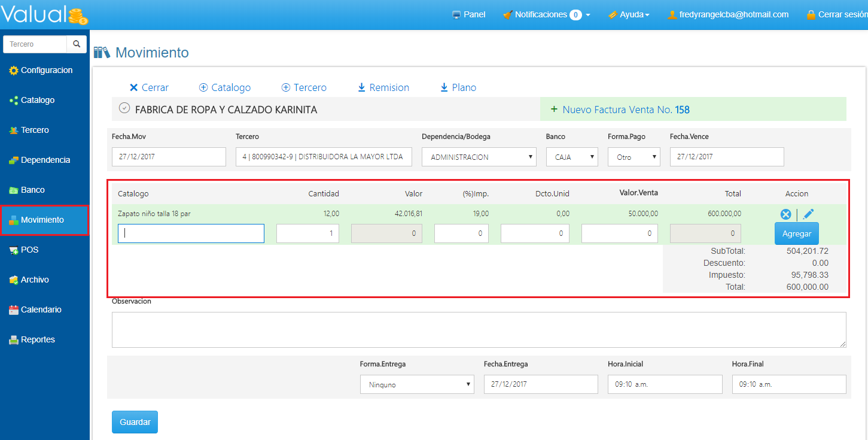Toggle the check circle beside company name

pos(124,108)
